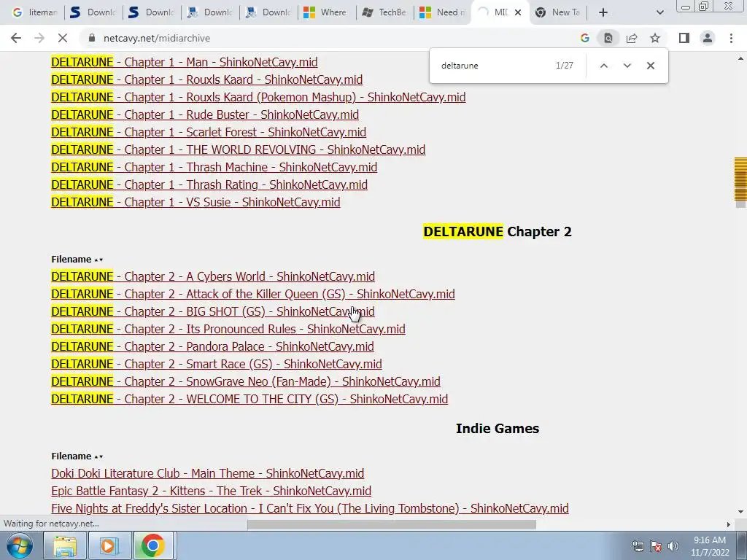The width and height of the screenshot is (747, 560).
Task: Click the Google icon in address bar
Action: 585,38
